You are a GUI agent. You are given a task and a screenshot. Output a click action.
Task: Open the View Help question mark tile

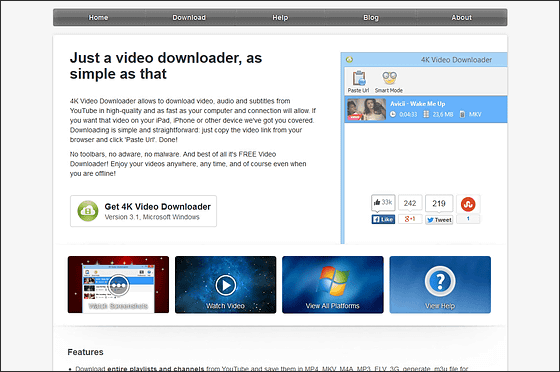click(x=440, y=285)
